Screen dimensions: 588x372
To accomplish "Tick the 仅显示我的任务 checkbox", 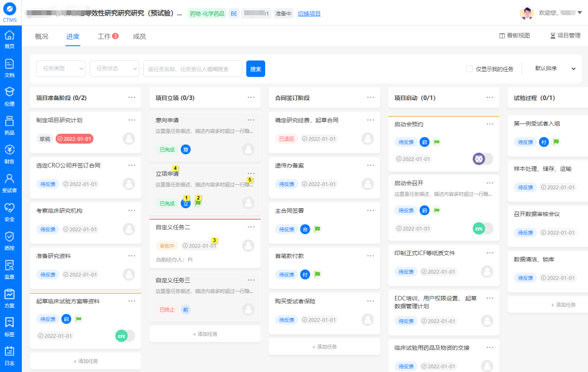I will point(469,69).
